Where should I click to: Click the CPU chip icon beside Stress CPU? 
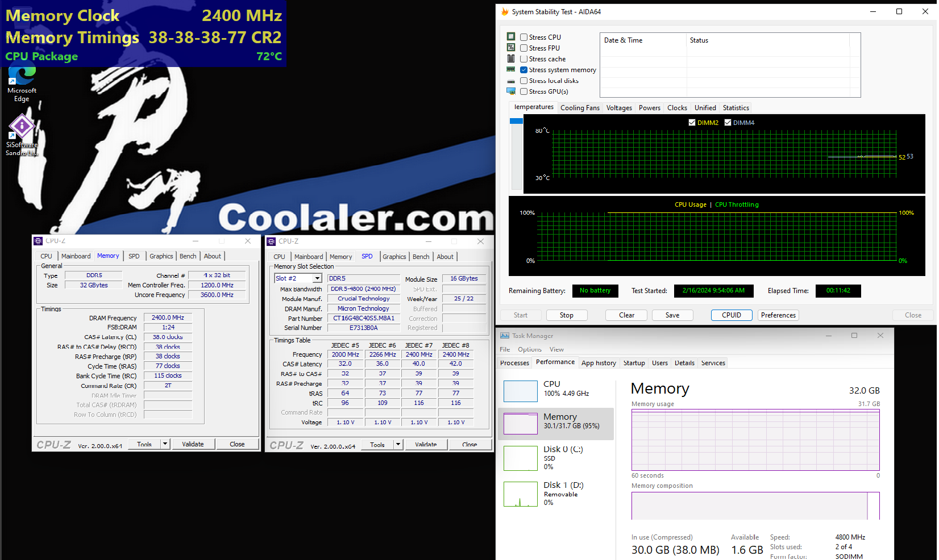511,37
